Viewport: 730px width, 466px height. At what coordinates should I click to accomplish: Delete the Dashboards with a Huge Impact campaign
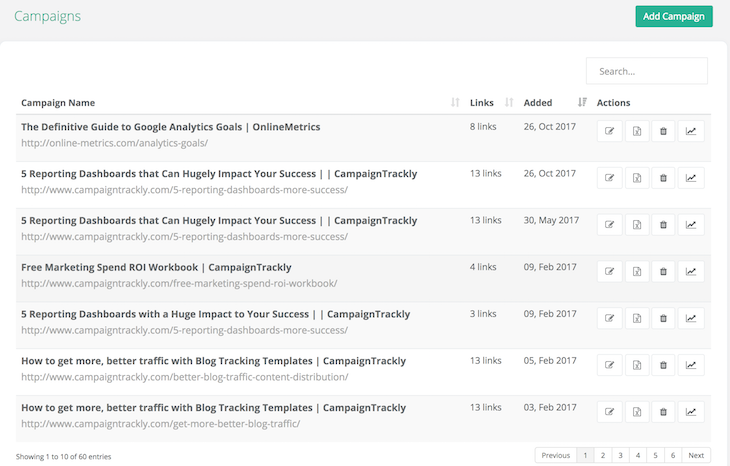(x=663, y=318)
